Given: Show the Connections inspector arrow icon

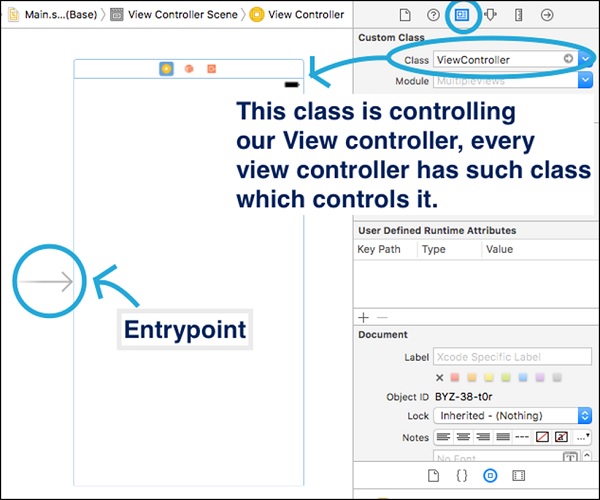Looking at the screenshot, I should pyautogui.click(x=547, y=15).
